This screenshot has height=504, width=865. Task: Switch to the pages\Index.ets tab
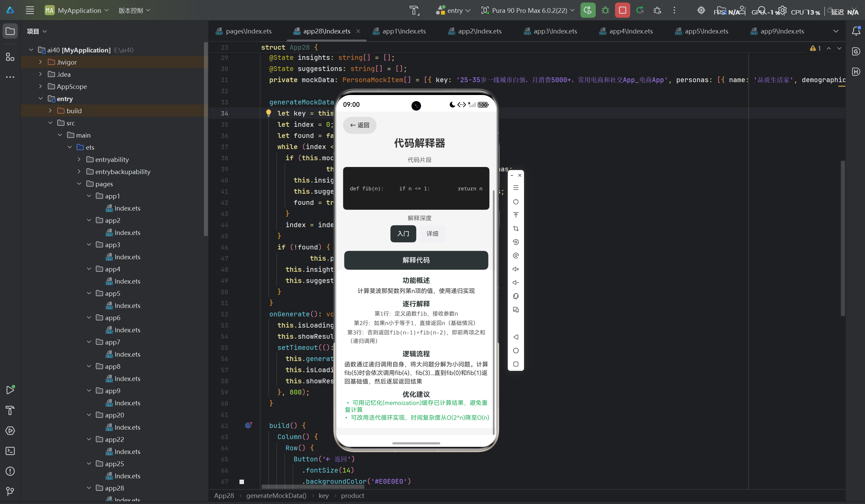(x=244, y=31)
